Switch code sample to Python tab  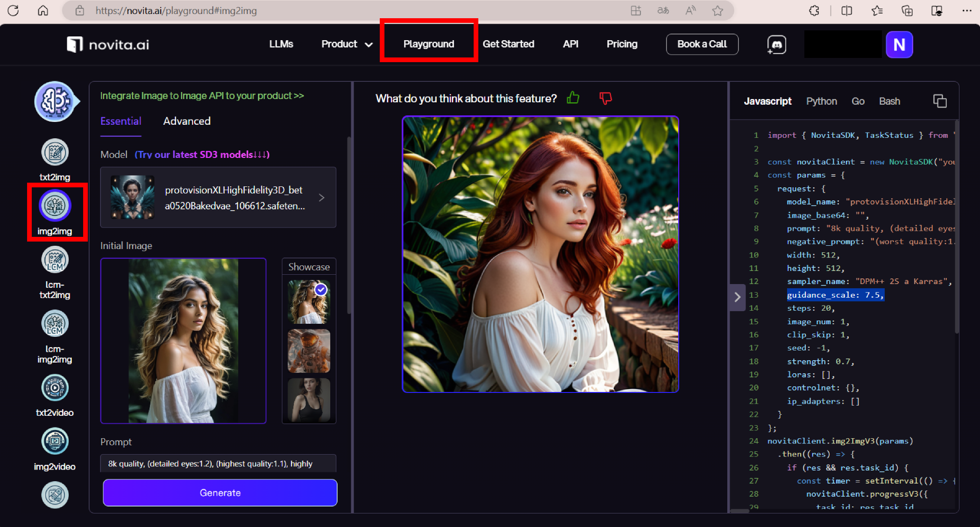coord(821,101)
